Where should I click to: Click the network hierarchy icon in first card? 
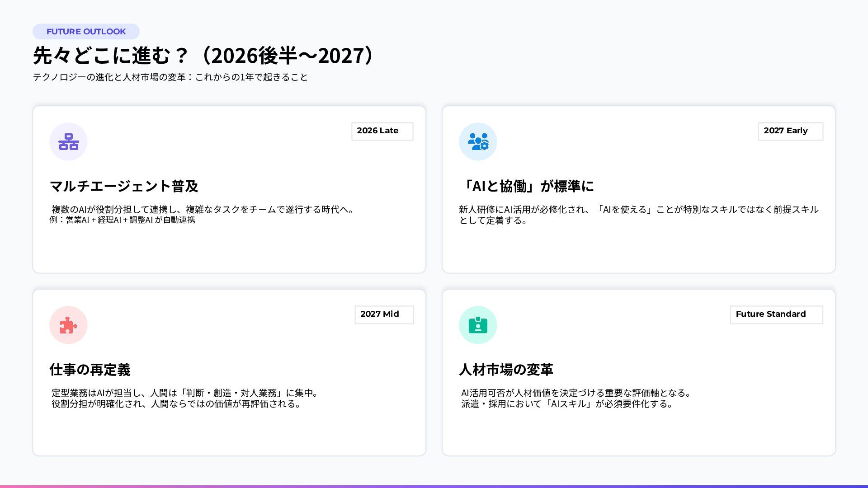coord(68,141)
